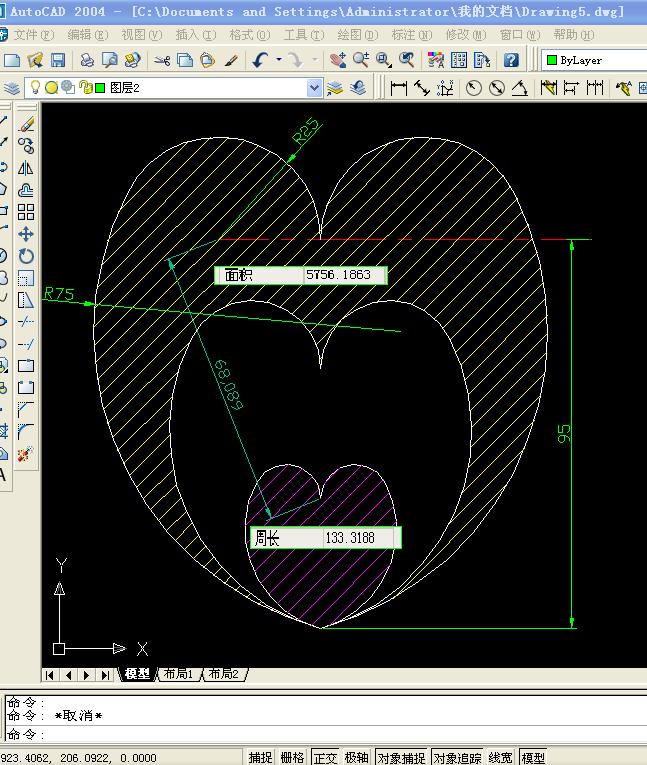This screenshot has height=765, width=647.
Task: Cut selection with scissors icon
Action: [162, 60]
